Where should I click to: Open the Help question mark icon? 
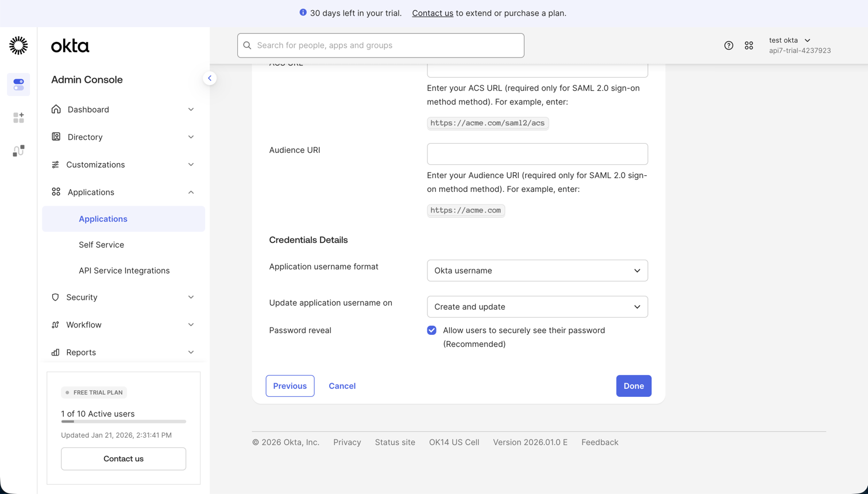pos(729,45)
